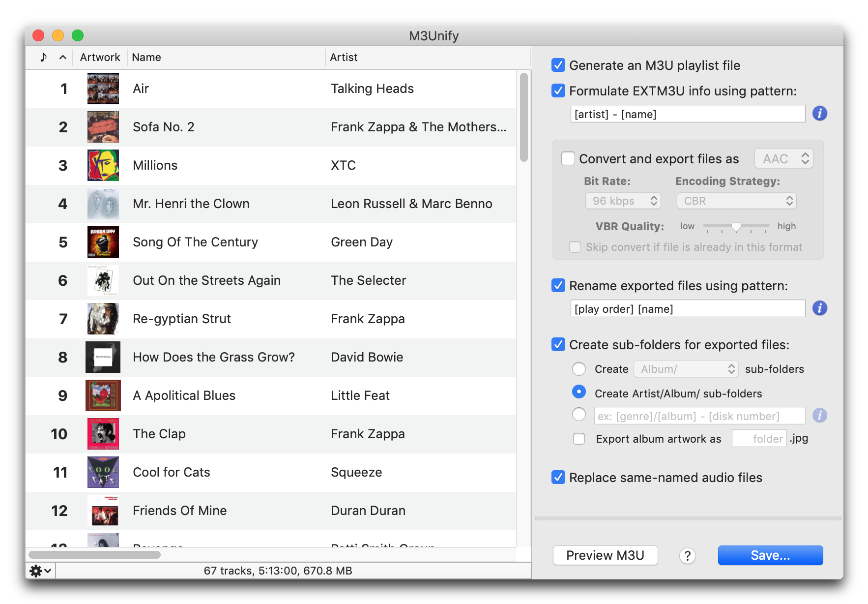Sort tracks by Name column header

tap(146, 58)
